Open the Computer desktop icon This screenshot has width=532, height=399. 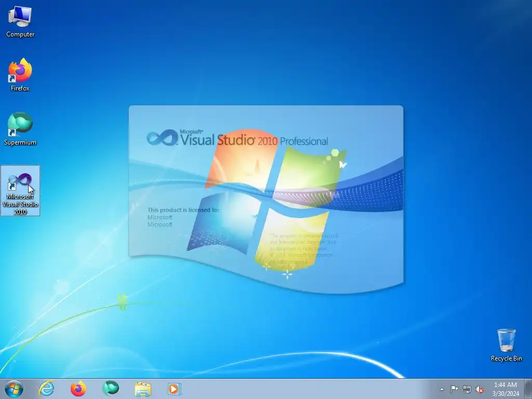point(20,22)
